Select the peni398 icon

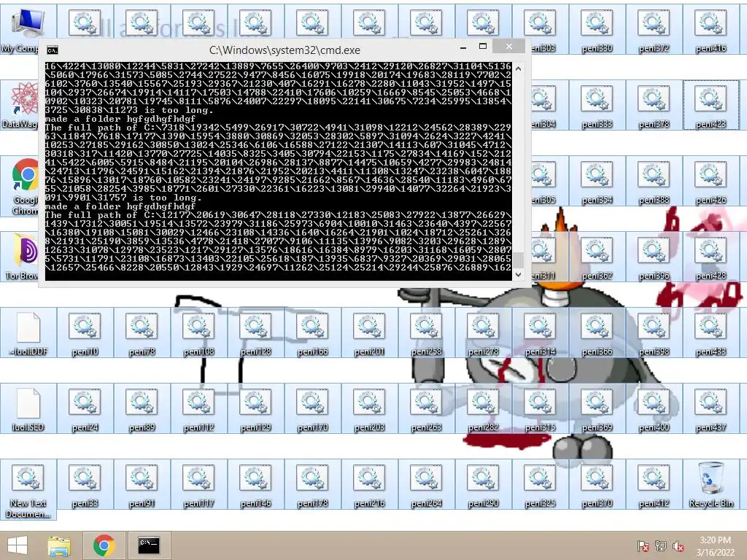(x=654, y=333)
